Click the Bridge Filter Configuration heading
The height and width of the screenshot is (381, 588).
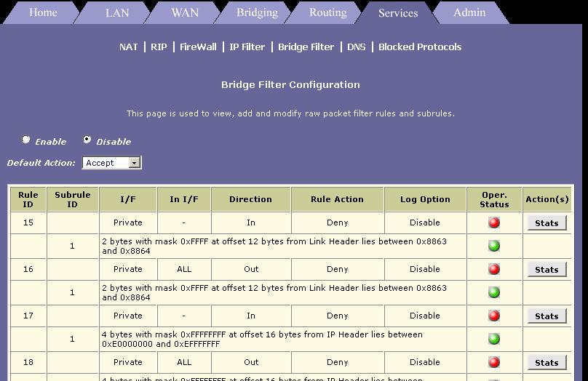click(x=290, y=84)
